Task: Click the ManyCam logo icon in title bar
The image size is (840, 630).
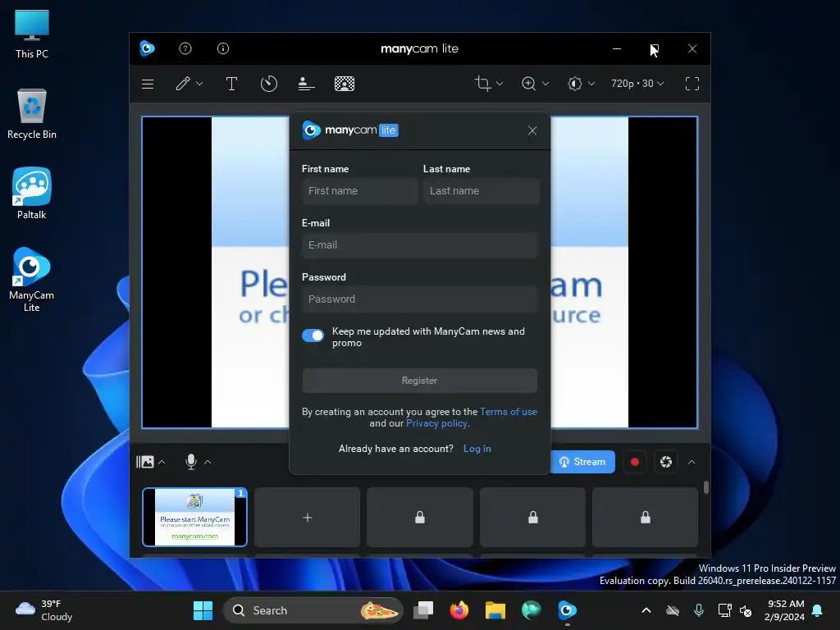Action: [x=148, y=48]
